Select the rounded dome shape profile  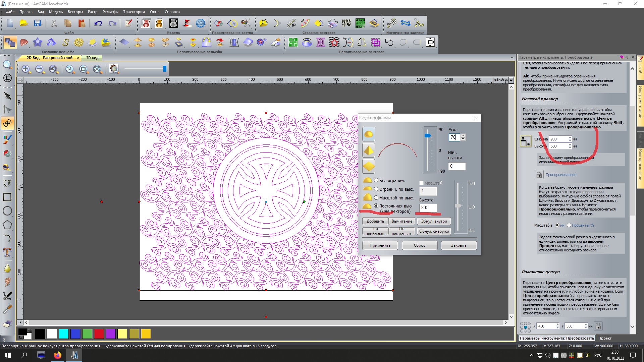[368, 134]
